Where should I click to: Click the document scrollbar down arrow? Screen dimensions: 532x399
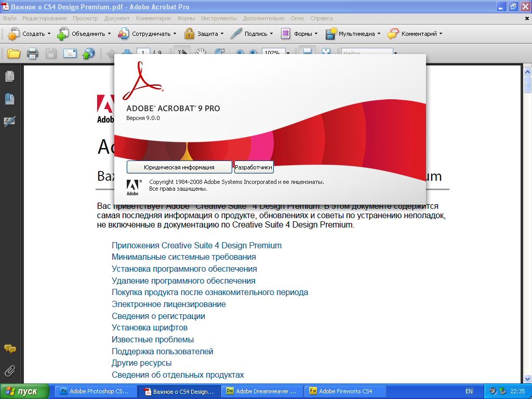pyautogui.click(x=527, y=379)
